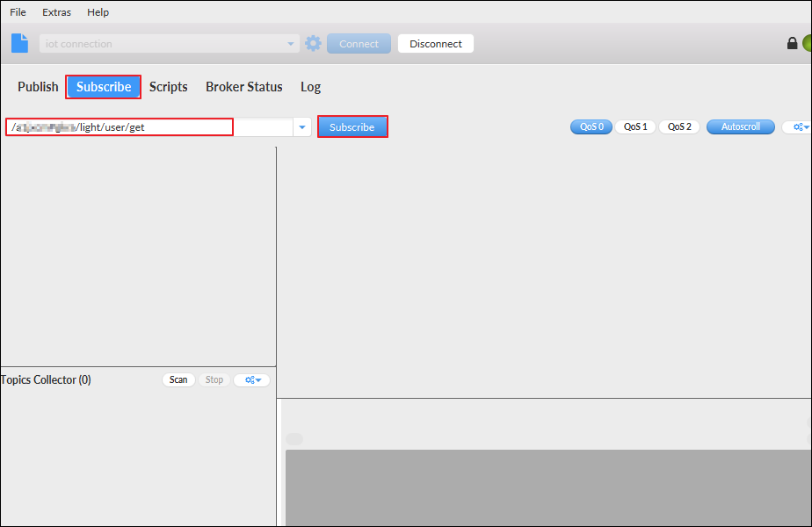
Task: Expand the topic history dropdown arrow
Action: coord(302,126)
